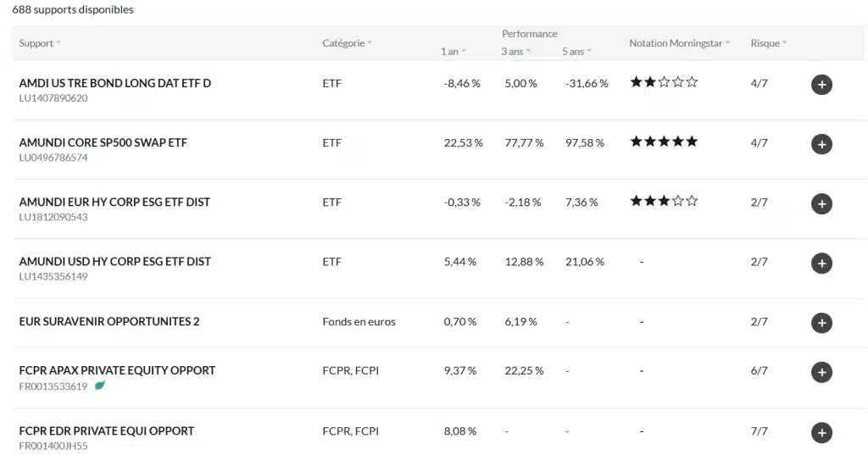Click the 22,25 % three-year value

524,371
